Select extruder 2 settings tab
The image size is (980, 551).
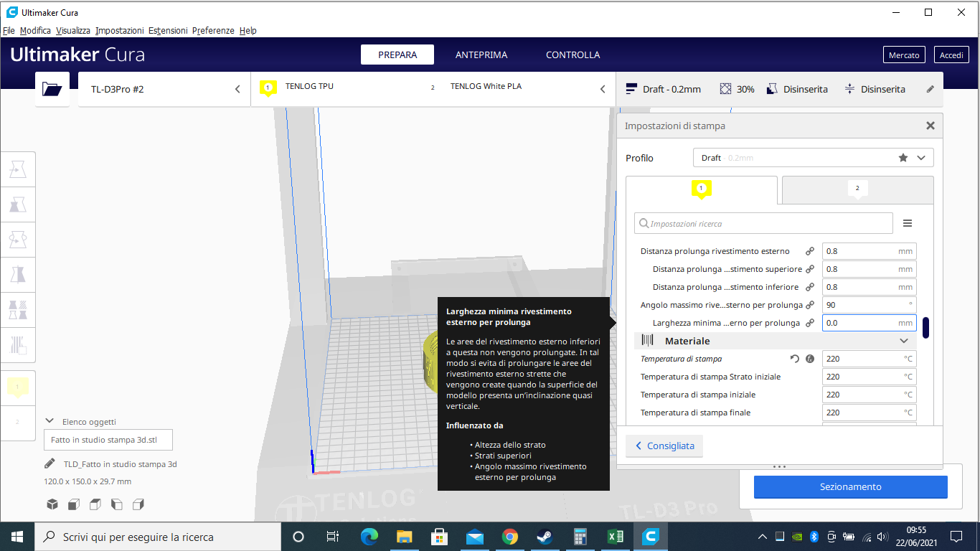[x=857, y=189]
